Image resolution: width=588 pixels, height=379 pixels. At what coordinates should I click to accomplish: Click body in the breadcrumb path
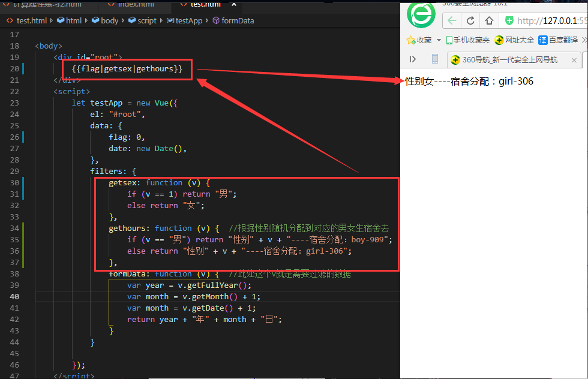pyautogui.click(x=109, y=20)
